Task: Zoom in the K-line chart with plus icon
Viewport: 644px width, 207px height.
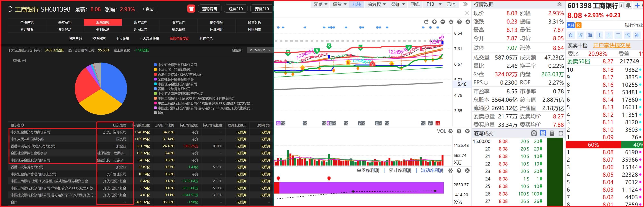Action: 434,22
